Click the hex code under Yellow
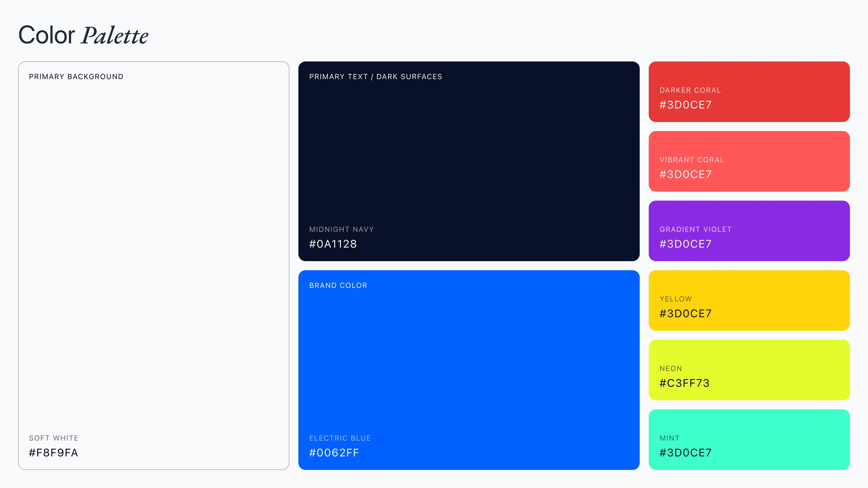 (685, 314)
